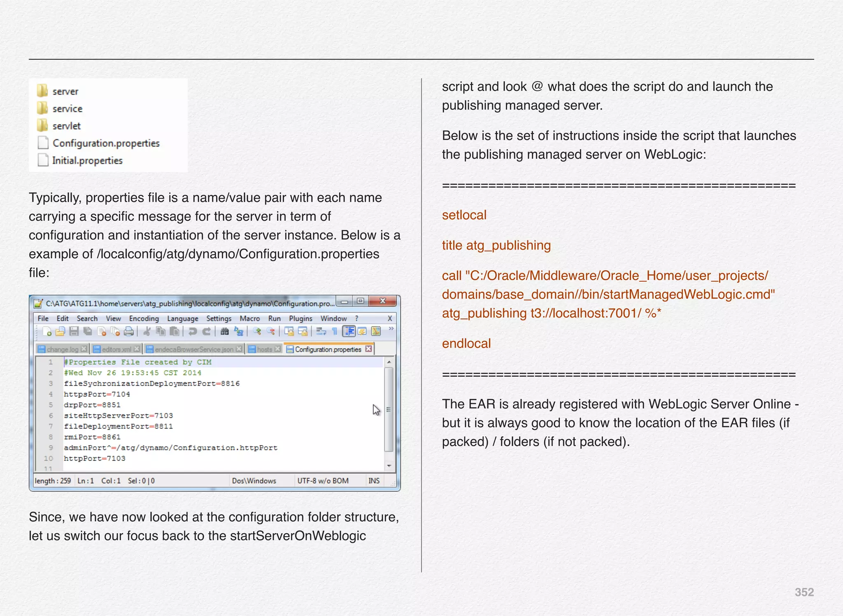Click the Print icon

[x=129, y=331]
